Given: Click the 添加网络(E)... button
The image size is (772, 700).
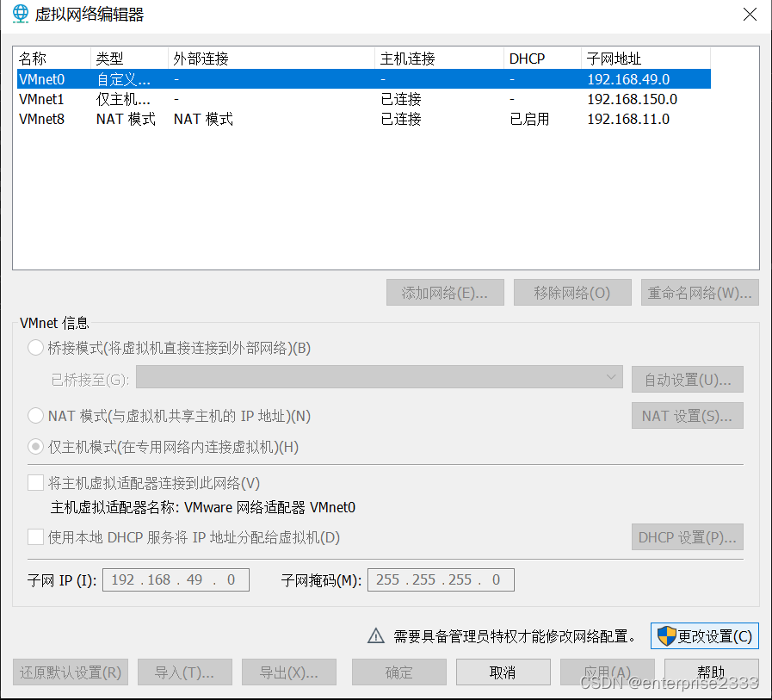Looking at the screenshot, I should tap(445, 293).
